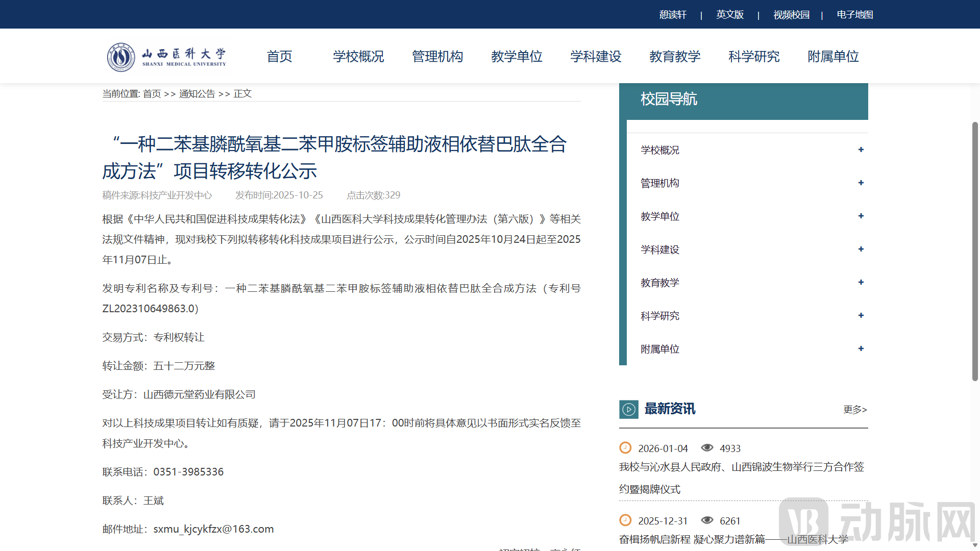Viewport: 980px width, 551px height.
Task: Open the 教学单位 navigation menu
Action: [x=517, y=57]
